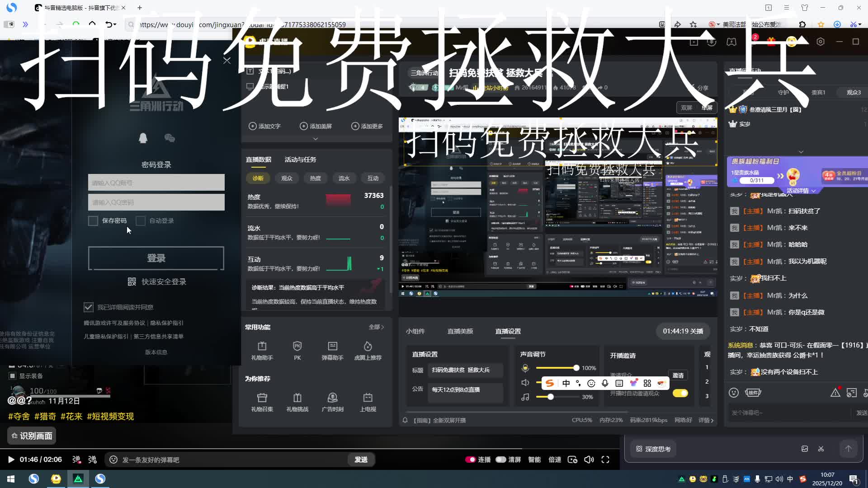
Task: Toggle the 连播 autoplay switch
Action: click(x=471, y=460)
